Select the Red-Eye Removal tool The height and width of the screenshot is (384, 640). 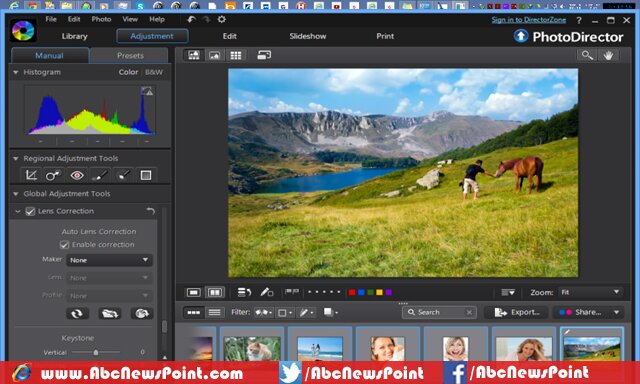[77, 175]
